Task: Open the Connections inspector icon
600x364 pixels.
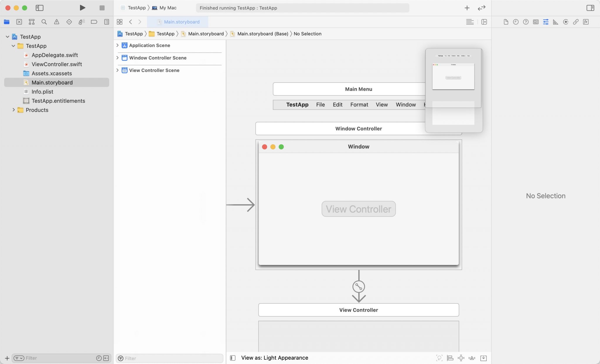Action: 565,22
